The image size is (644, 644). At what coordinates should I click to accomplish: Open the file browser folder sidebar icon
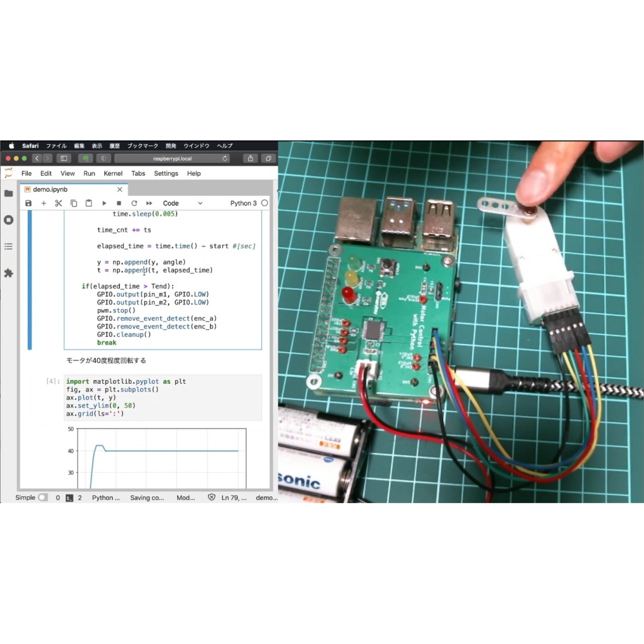click(8, 193)
